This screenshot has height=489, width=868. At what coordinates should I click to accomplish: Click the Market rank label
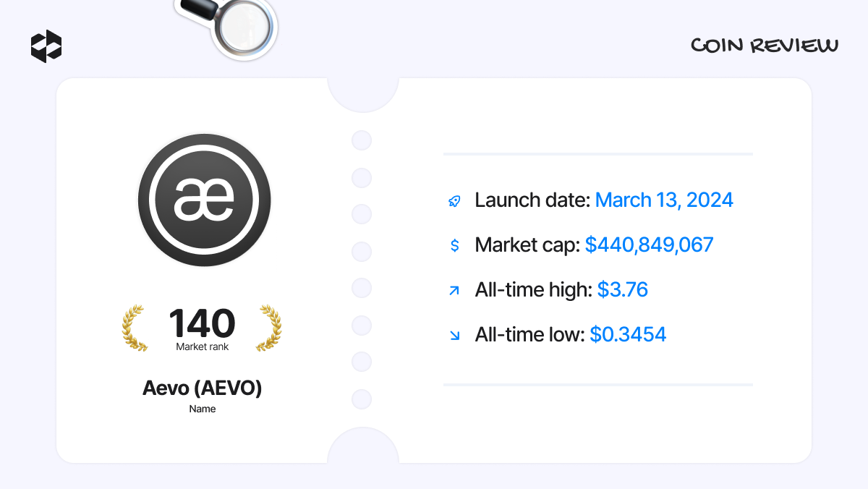point(203,347)
